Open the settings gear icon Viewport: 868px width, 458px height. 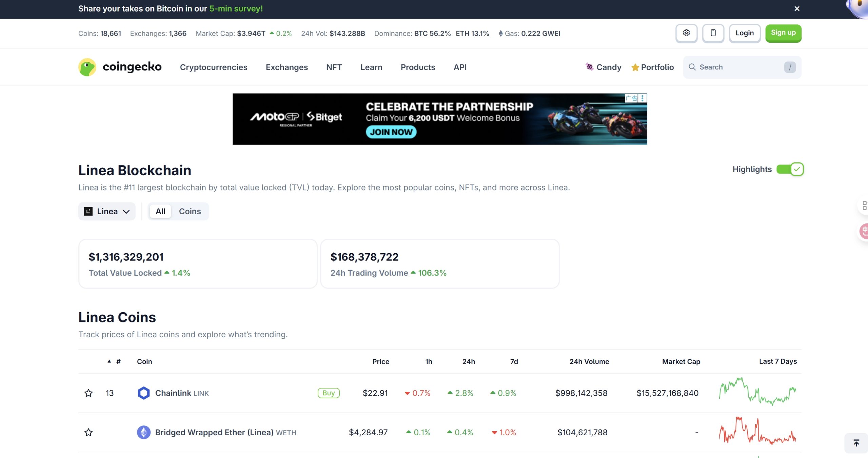(686, 33)
